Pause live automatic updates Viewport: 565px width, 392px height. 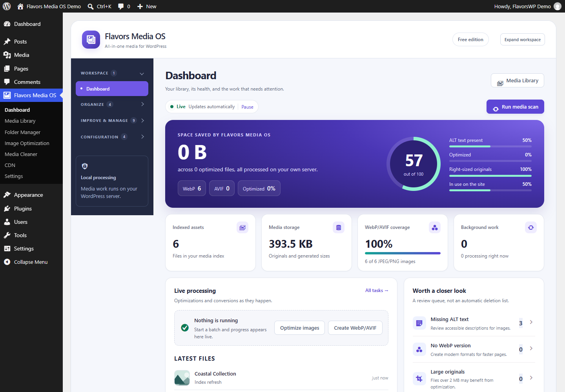pos(247,107)
